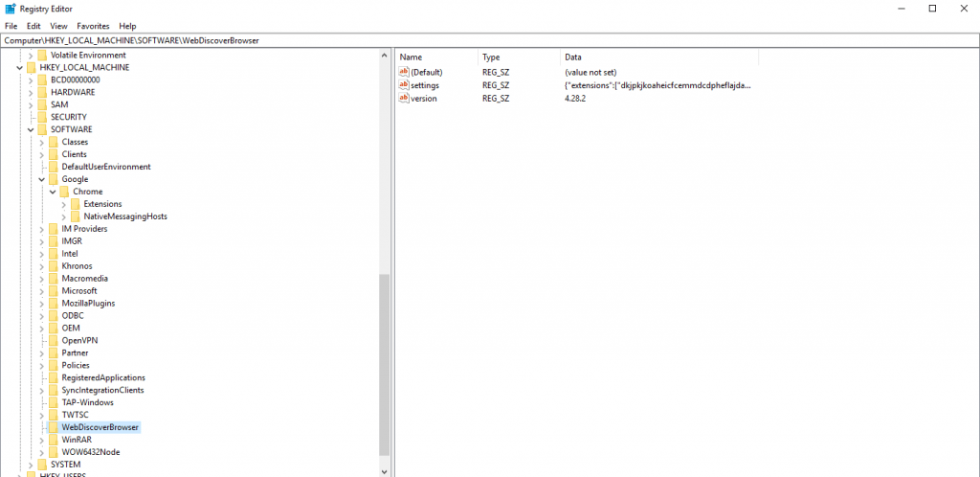Screen dimensions: 980x477
Task: Select the SyncIntegrationClients key
Action: pyautogui.click(x=103, y=390)
